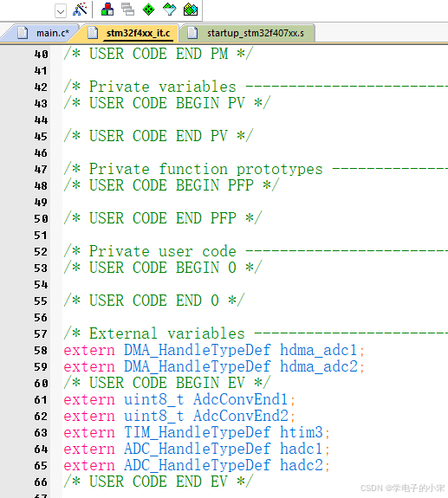Click the 'Private variables' comment line
Screen dimensions: 448x498
(x=256, y=87)
